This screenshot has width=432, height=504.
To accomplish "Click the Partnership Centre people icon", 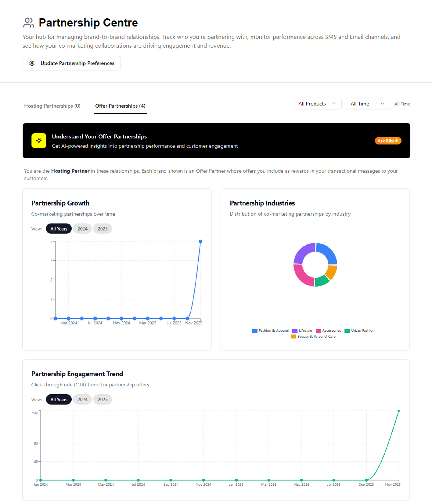I will click(x=28, y=23).
